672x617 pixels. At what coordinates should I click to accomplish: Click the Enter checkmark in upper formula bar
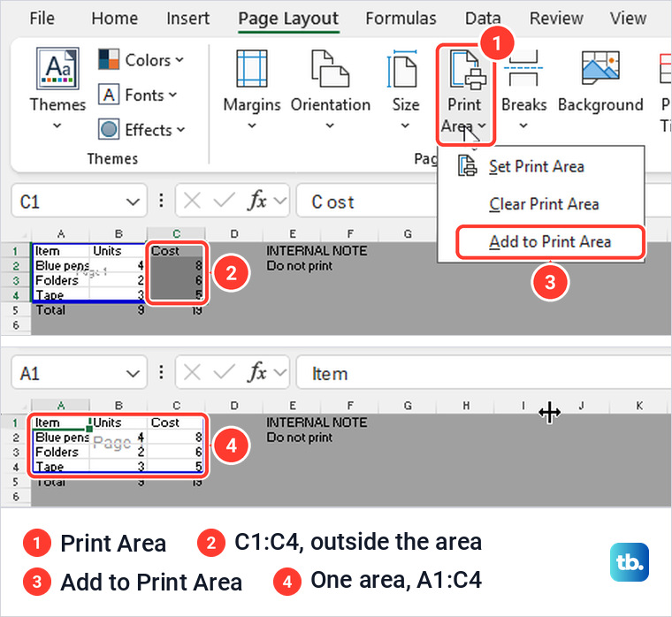pyautogui.click(x=224, y=200)
